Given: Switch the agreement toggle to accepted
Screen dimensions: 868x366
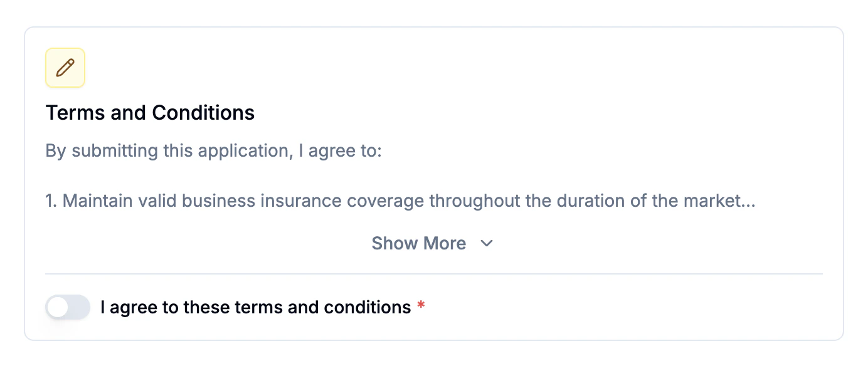Looking at the screenshot, I should point(67,307).
